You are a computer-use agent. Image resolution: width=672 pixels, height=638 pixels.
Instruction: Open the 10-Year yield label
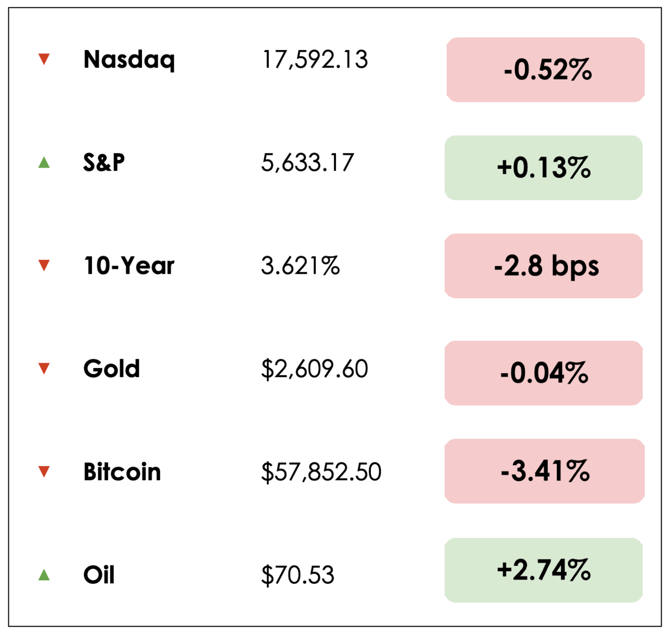[x=129, y=266]
